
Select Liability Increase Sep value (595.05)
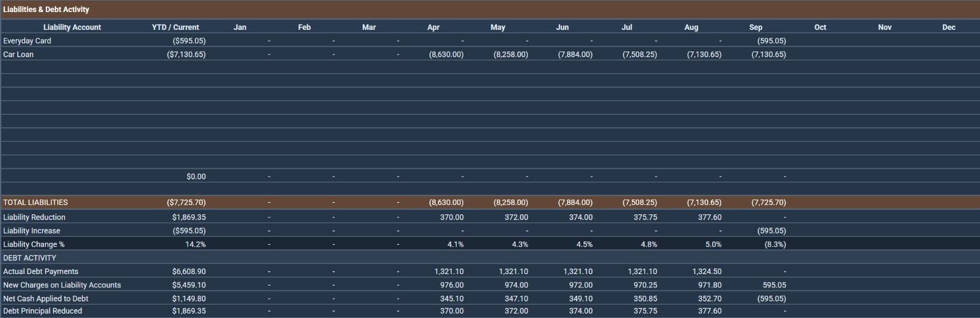771,231
